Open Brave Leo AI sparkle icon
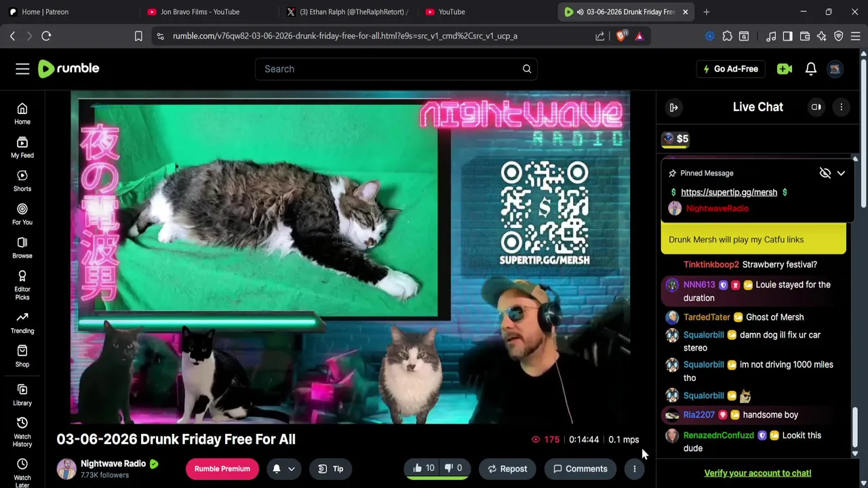Image resolution: width=868 pixels, height=488 pixels. 822,36
